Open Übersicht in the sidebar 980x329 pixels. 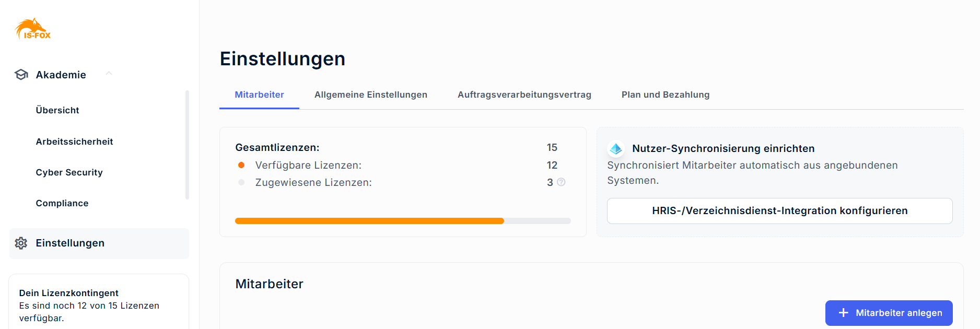57,110
